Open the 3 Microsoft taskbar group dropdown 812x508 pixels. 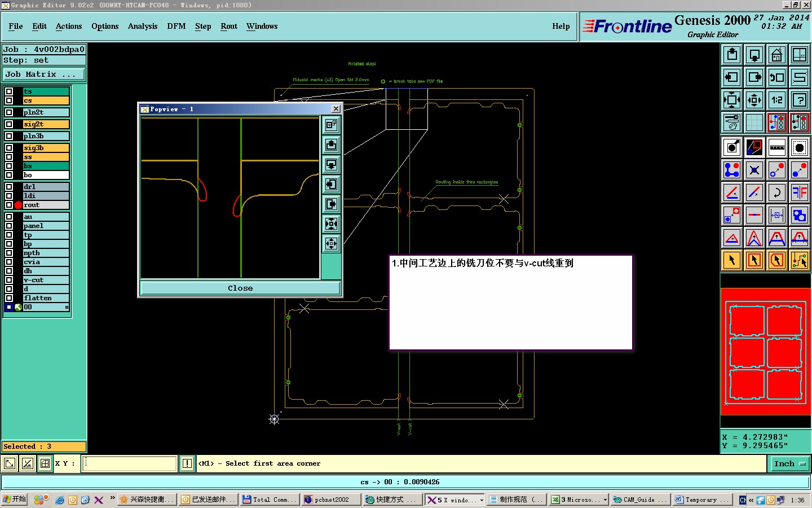coord(605,500)
